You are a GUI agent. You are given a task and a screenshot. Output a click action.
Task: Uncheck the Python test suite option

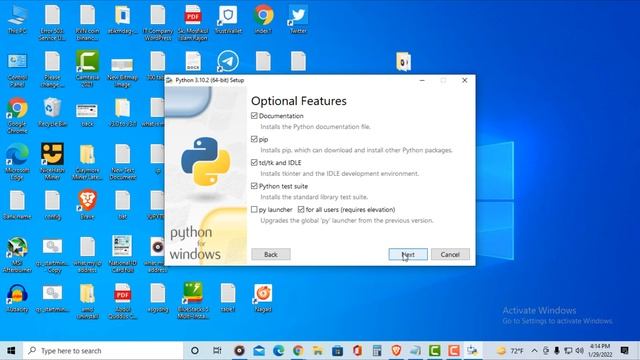click(x=254, y=186)
